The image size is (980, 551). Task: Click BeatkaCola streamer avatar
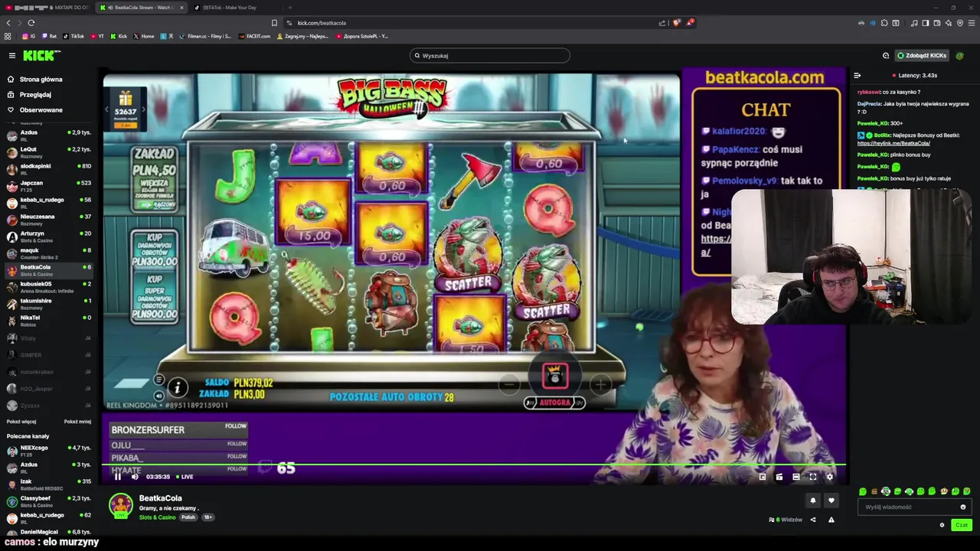click(x=120, y=506)
